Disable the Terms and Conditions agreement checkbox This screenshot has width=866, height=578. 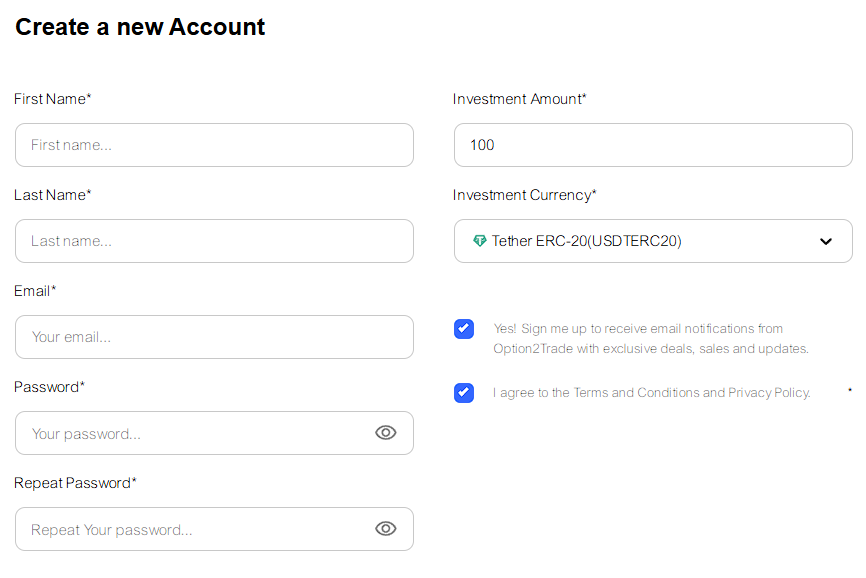tap(463, 392)
